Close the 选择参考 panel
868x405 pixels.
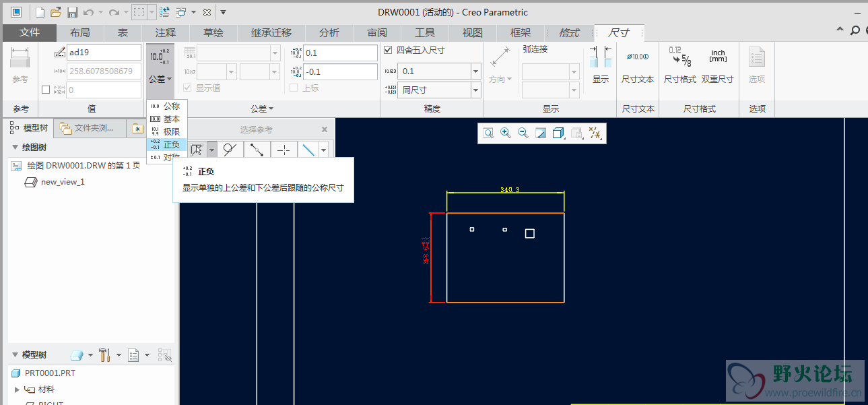[x=325, y=129]
